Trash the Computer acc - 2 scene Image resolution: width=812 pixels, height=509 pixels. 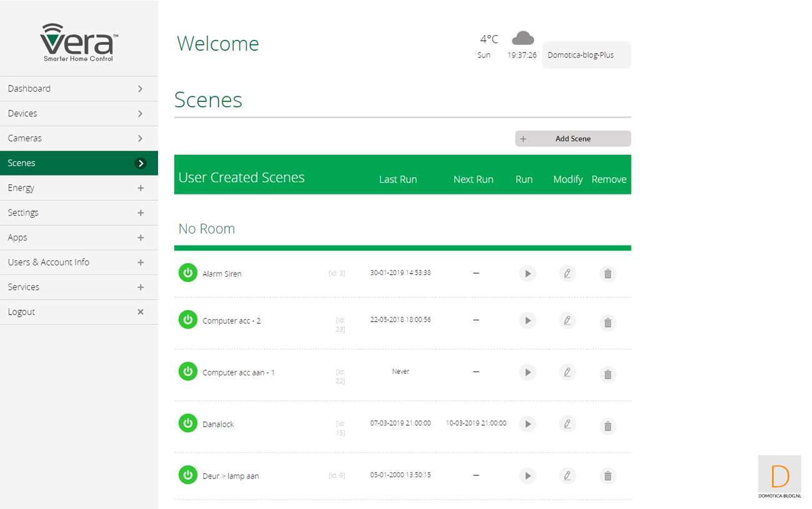(607, 322)
